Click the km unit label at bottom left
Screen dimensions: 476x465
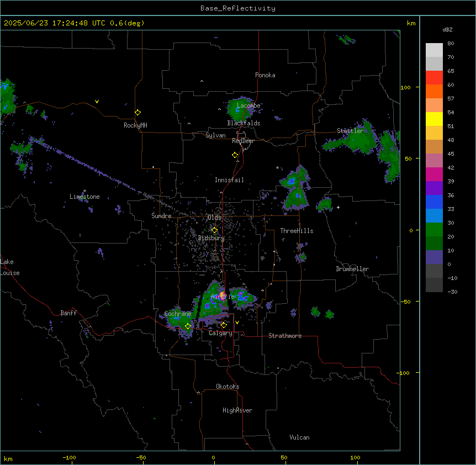pyautogui.click(x=8, y=459)
